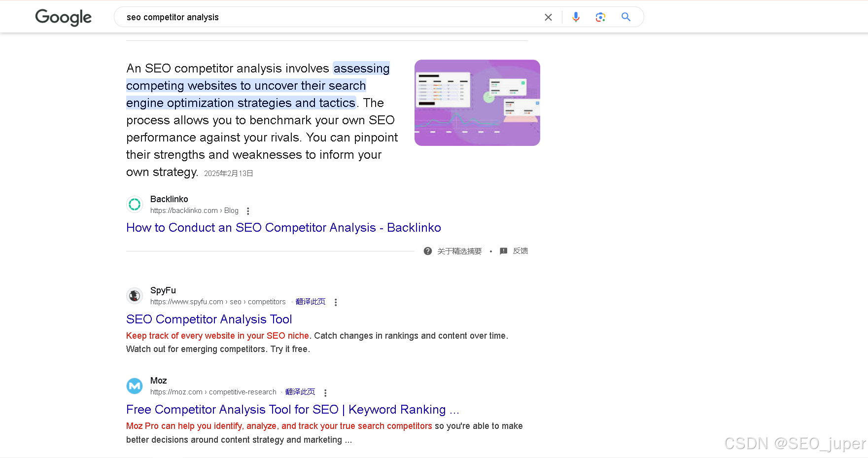The height and width of the screenshot is (458, 868).
Task: Open Free Competitor Analysis Tool for SEO link
Action: click(x=293, y=410)
